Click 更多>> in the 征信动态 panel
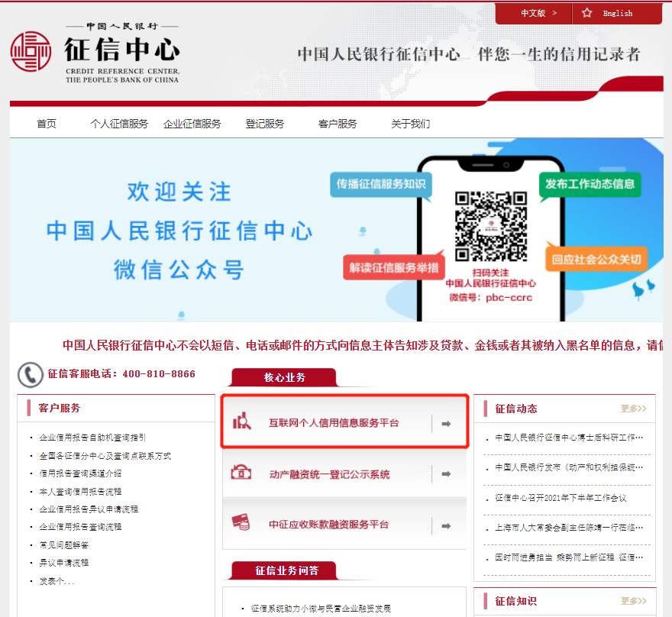Screen dimensions: 672x617 [x=633, y=409]
